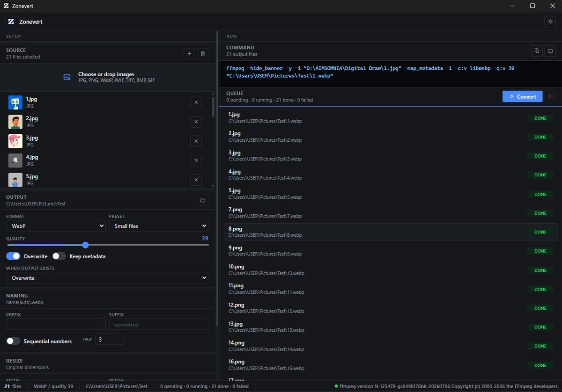
Task: Remove 2.jpg from the source list
Action: pyautogui.click(x=196, y=122)
